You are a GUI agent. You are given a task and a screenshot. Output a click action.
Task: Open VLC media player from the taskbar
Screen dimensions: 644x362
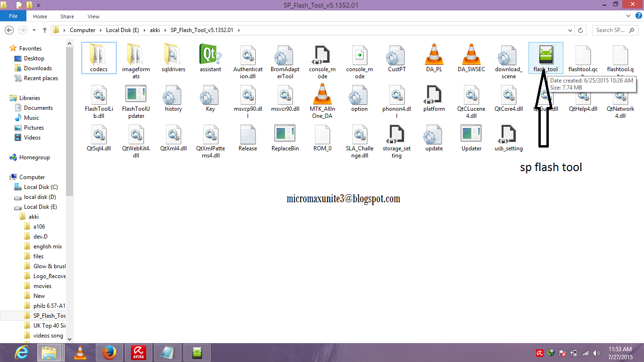pyautogui.click(x=80, y=353)
